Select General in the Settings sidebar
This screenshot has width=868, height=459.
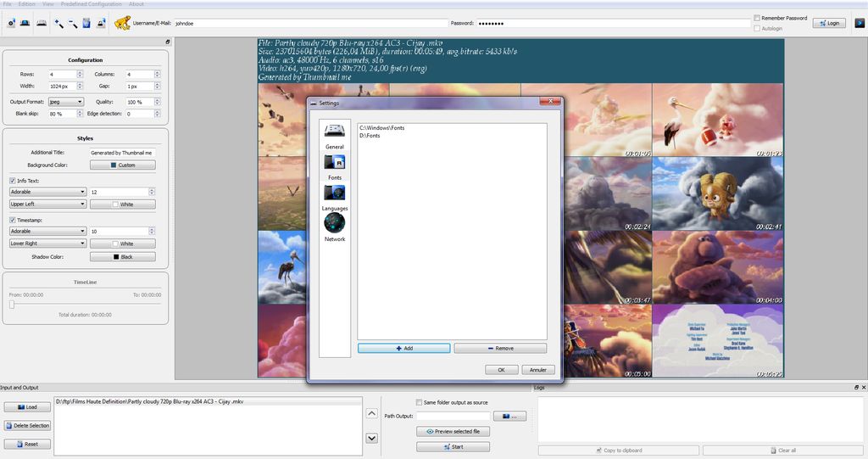pyautogui.click(x=334, y=136)
